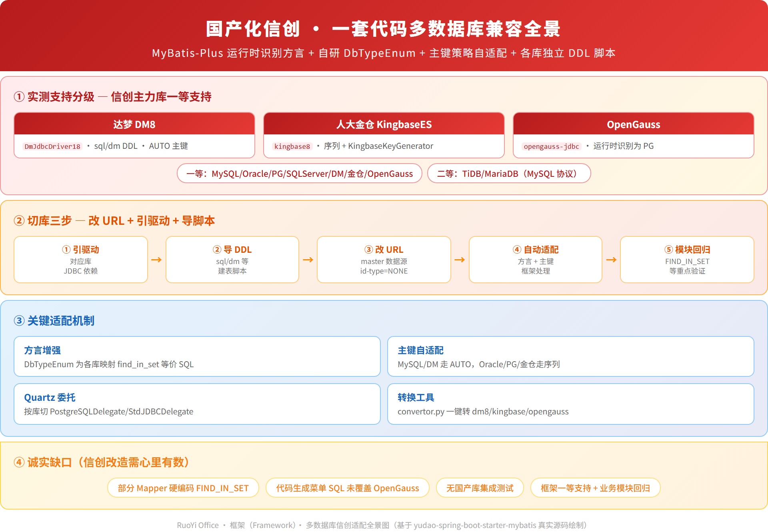Viewport: 768px width, 532px height.
Task: Click text 方言 + 主键 框架处理
Action: click(x=536, y=266)
